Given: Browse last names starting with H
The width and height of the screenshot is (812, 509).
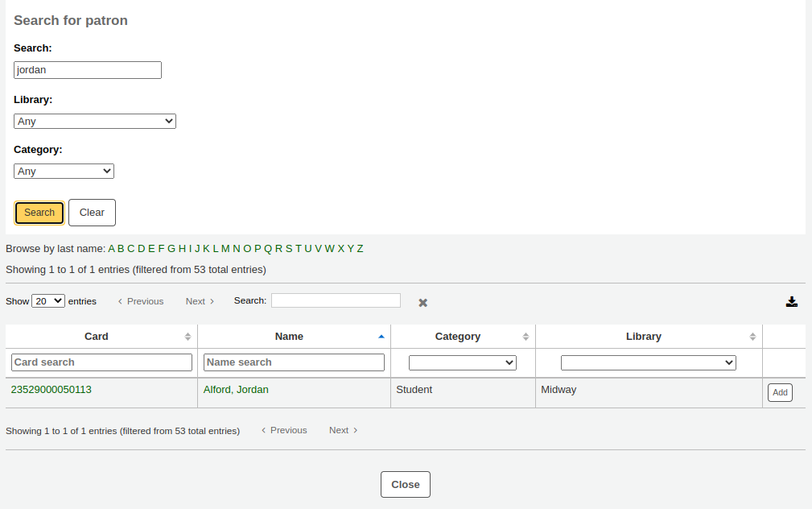Looking at the screenshot, I should pyautogui.click(x=183, y=249).
